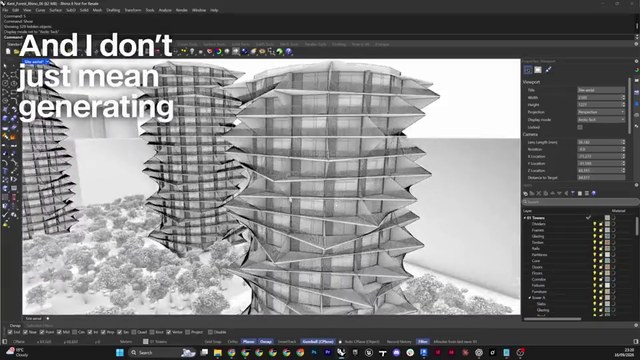Toggle Grid Snap in status bar

tap(213, 342)
